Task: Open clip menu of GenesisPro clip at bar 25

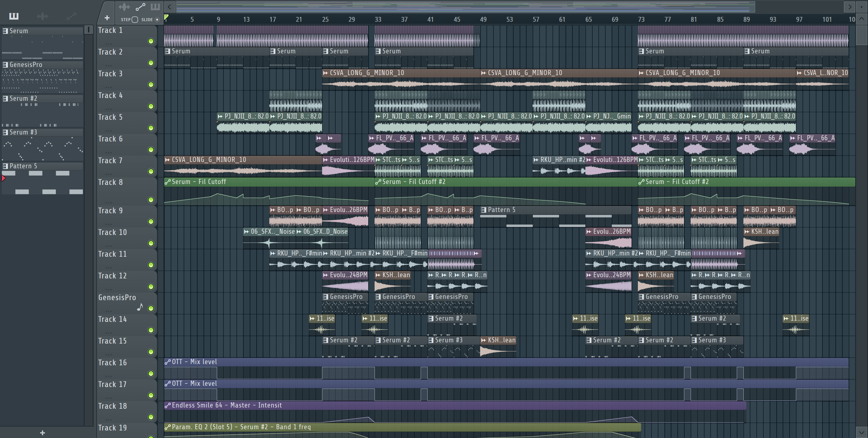Action: click(325, 297)
